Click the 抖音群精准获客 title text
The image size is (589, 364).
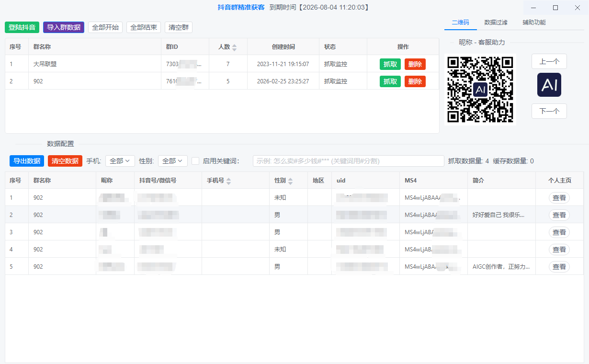[x=241, y=7]
